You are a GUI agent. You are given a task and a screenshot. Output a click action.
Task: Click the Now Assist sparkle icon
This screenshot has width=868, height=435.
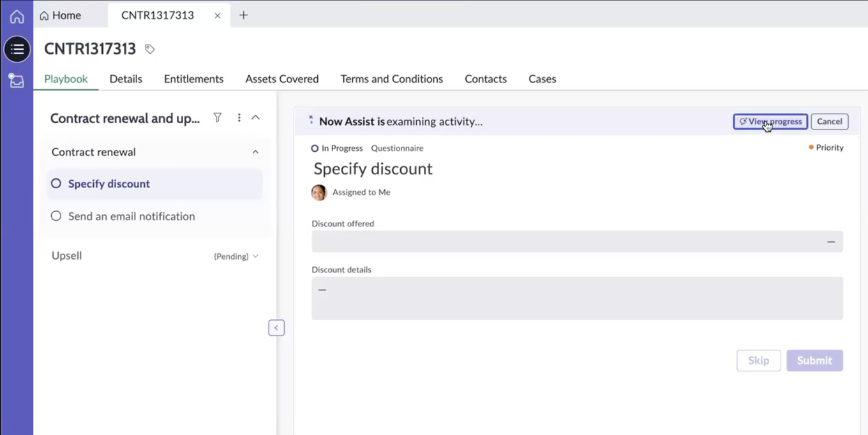(311, 119)
